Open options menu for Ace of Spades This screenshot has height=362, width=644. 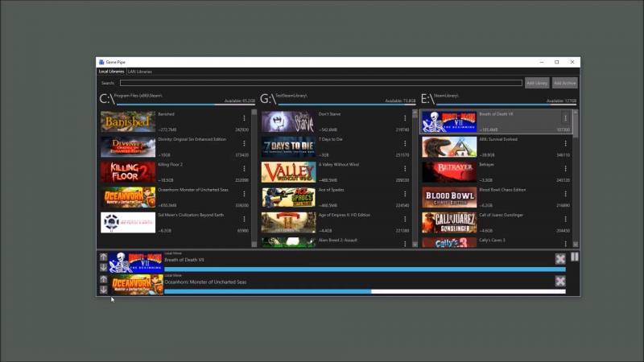(x=405, y=194)
